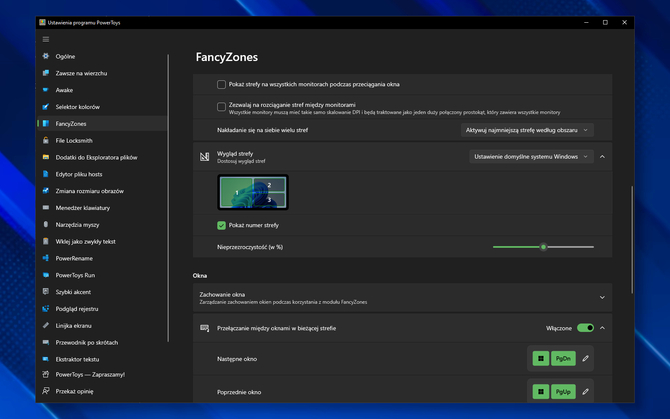This screenshot has width=670, height=419.
Task: Enable showing zones on all monitors checkbox
Action: [x=221, y=85]
